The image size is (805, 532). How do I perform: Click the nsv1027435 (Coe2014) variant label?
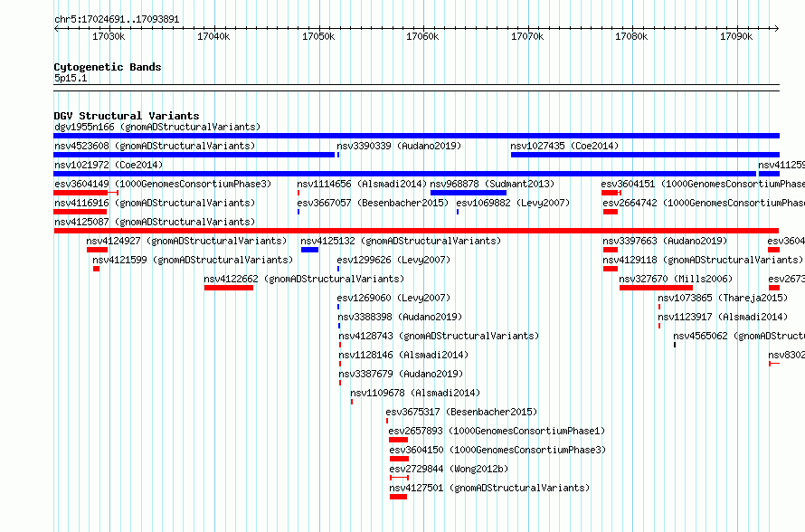564,146
